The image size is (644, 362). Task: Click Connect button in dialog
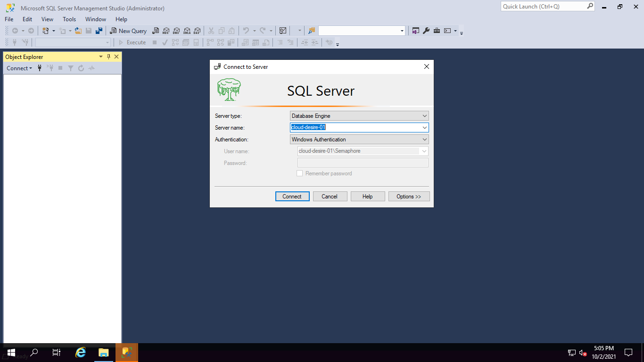click(292, 197)
